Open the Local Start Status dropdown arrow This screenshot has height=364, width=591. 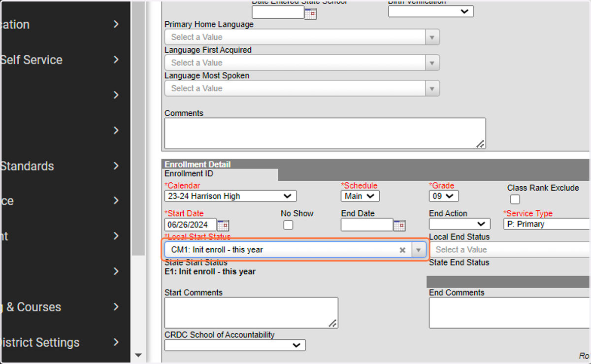pos(418,250)
